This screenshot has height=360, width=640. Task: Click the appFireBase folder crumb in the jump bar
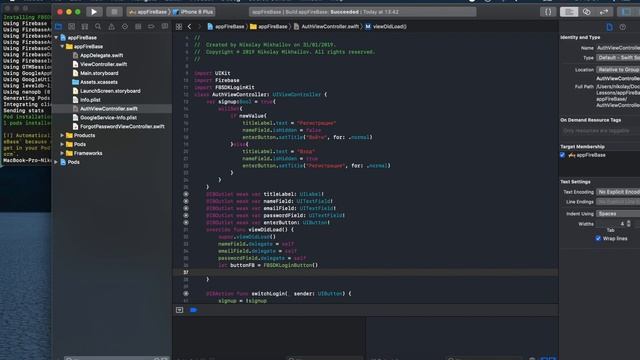(269, 27)
